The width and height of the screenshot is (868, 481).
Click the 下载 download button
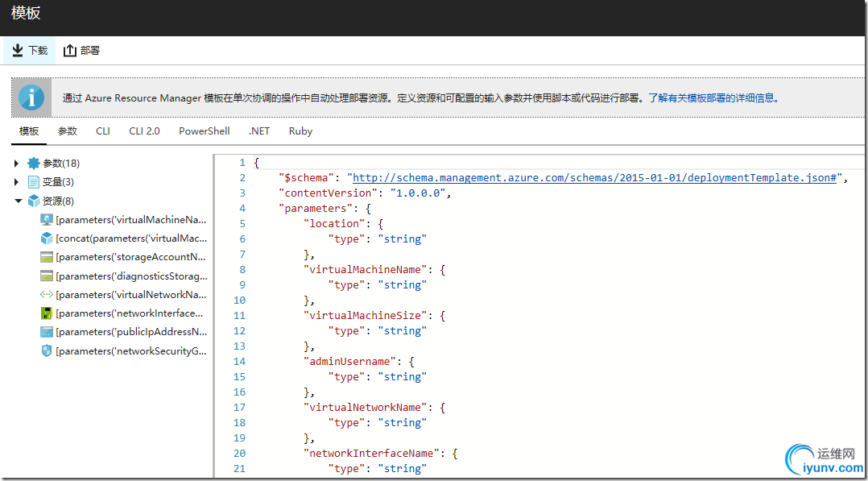(x=30, y=51)
